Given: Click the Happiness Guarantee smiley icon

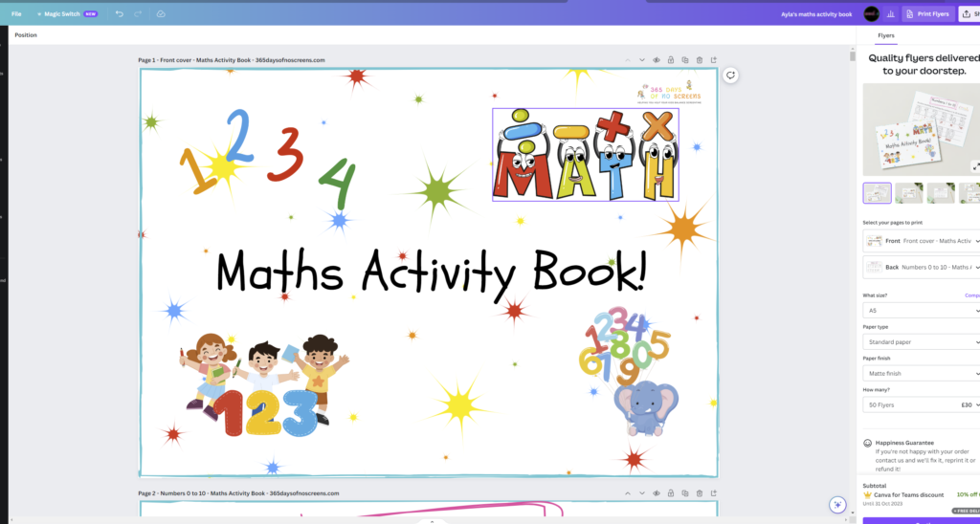Looking at the screenshot, I should 867,443.
